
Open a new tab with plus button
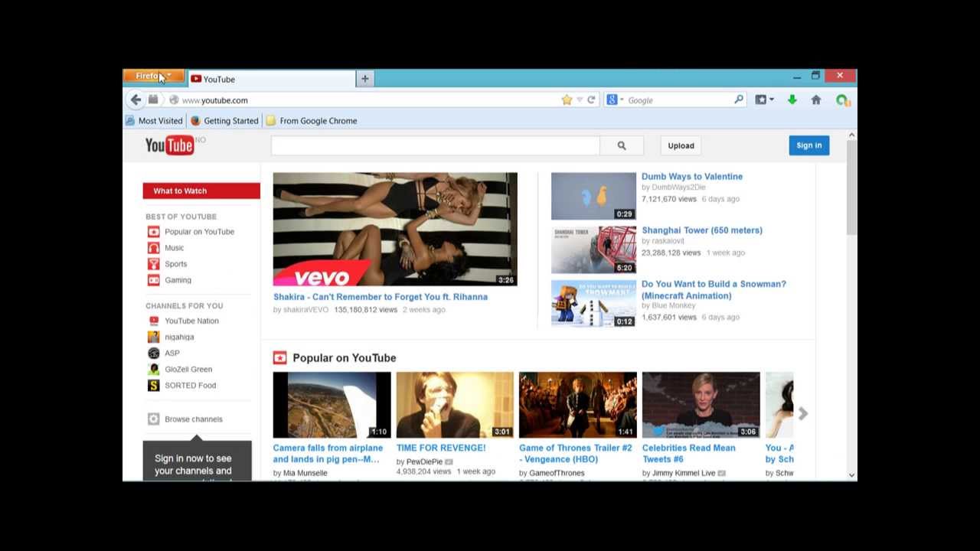pyautogui.click(x=364, y=79)
